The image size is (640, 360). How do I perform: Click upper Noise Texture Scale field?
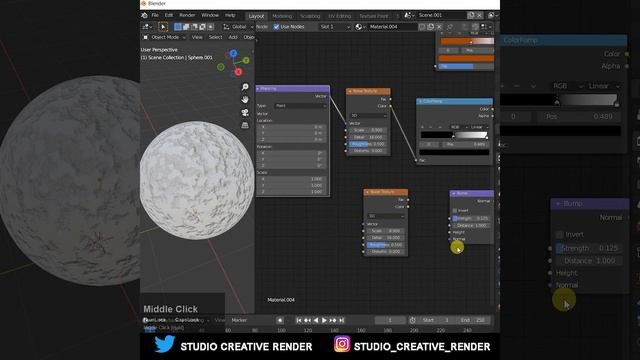pos(368,130)
